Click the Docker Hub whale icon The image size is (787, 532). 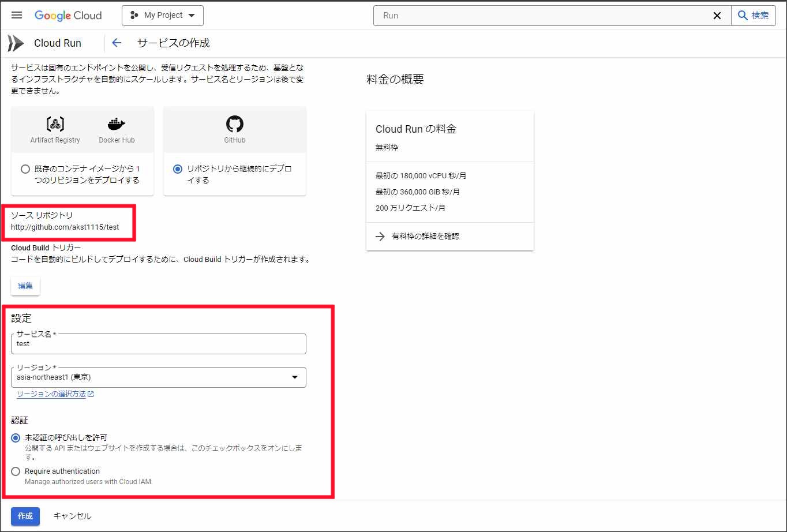(x=117, y=123)
